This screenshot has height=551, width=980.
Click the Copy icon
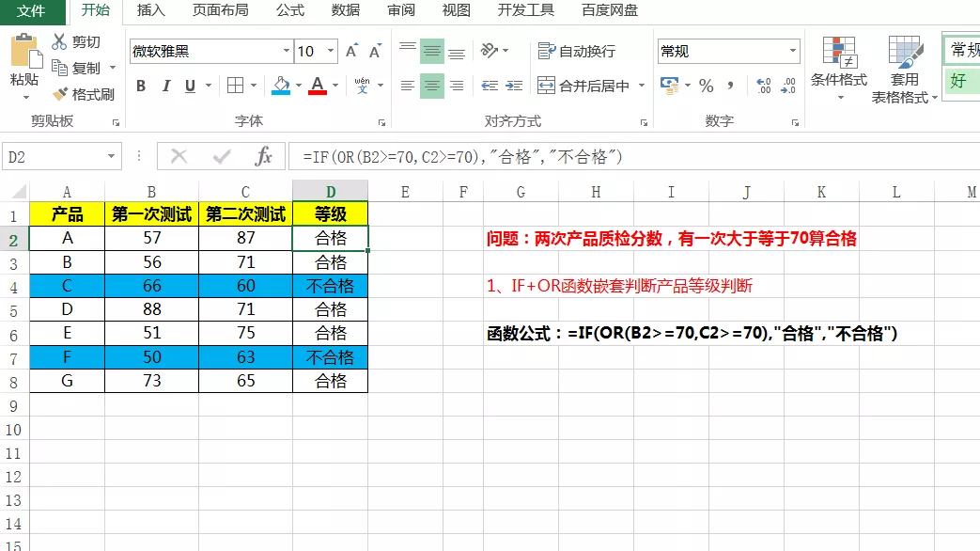click(x=59, y=68)
